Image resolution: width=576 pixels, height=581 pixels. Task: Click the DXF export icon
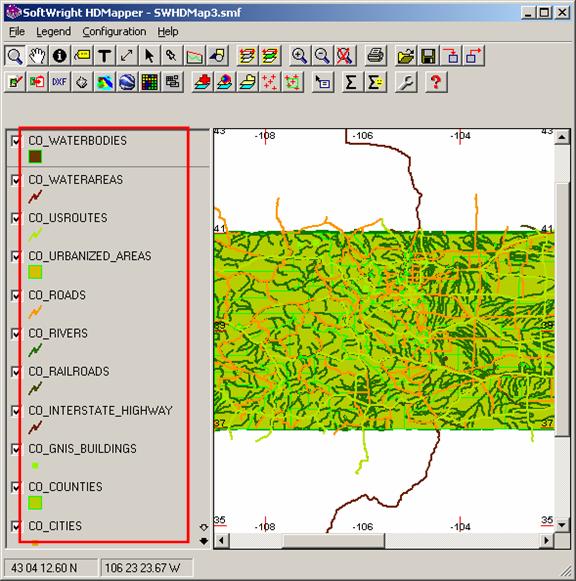pos(60,82)
